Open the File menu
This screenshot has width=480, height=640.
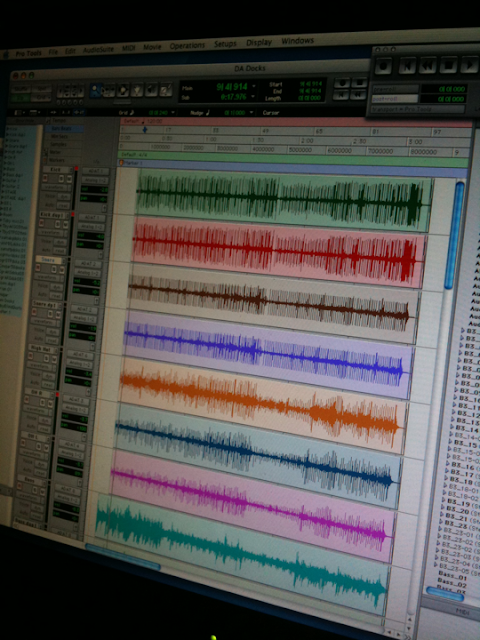[x=53, y=52]
